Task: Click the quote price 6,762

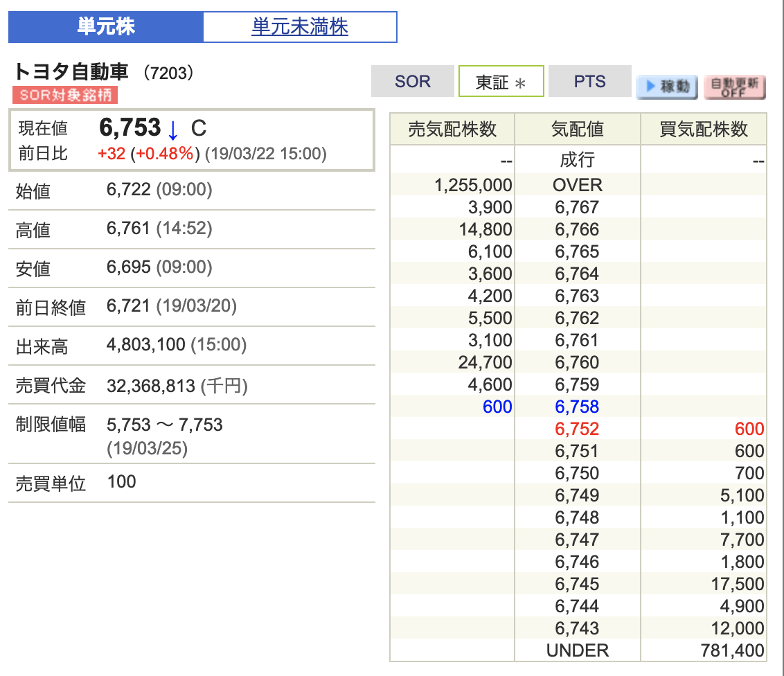Action: point(577,318)
